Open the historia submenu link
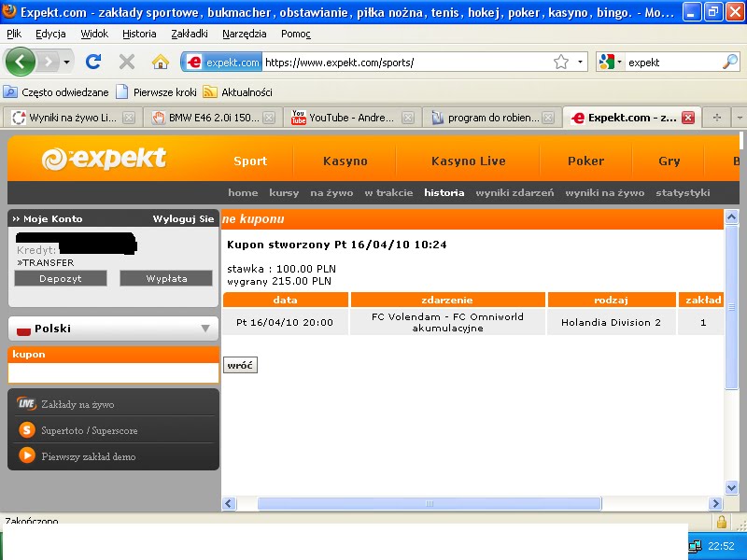Screen dimensions: 747x560 (x=444, y=193)
